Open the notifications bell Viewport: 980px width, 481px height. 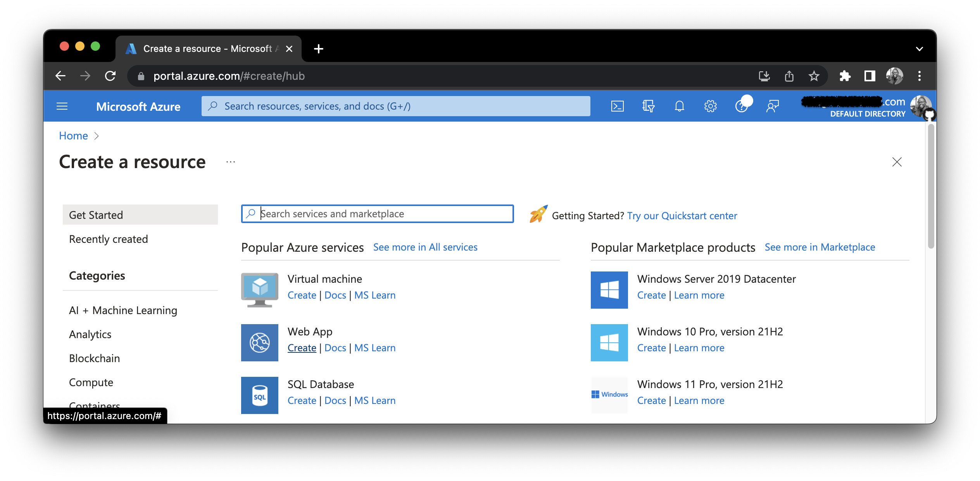(679, 106)
